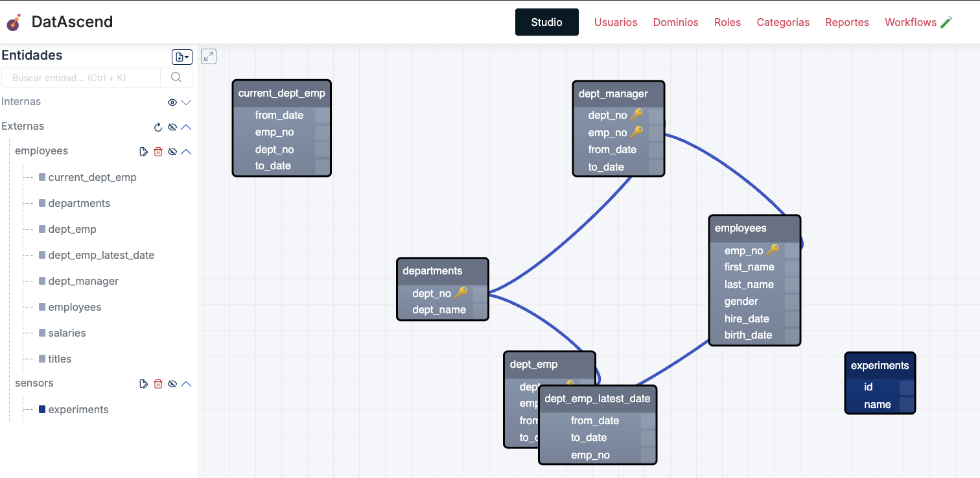Open the Usuarios link
The image size is (980, 478).
coord(616,23)
